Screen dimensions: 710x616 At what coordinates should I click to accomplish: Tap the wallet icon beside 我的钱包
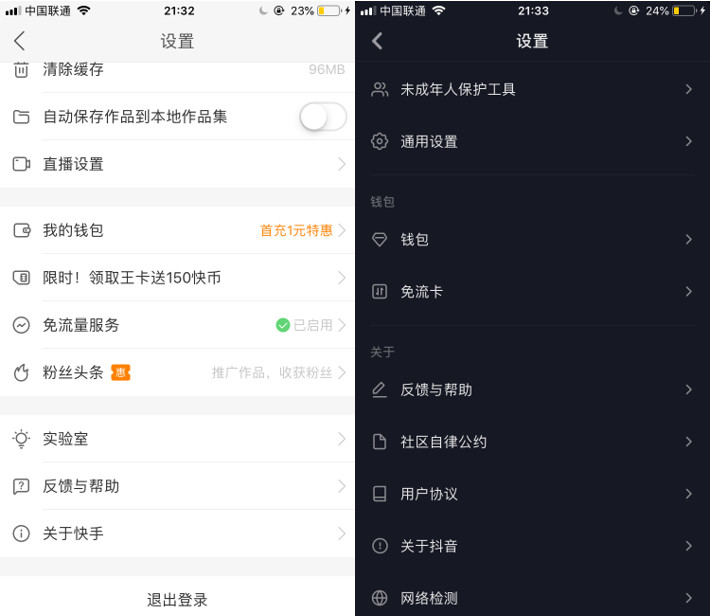(x=21, y=231)
